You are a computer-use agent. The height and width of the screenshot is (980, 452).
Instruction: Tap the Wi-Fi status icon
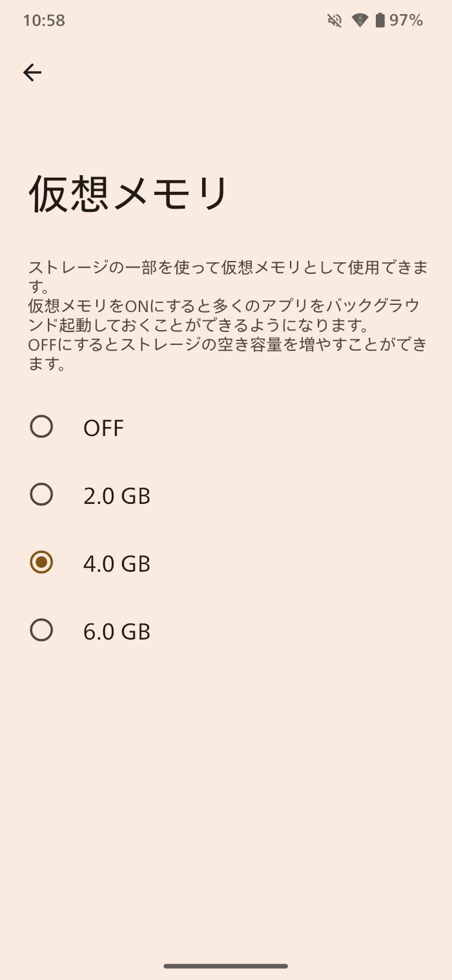click(360, 21)
